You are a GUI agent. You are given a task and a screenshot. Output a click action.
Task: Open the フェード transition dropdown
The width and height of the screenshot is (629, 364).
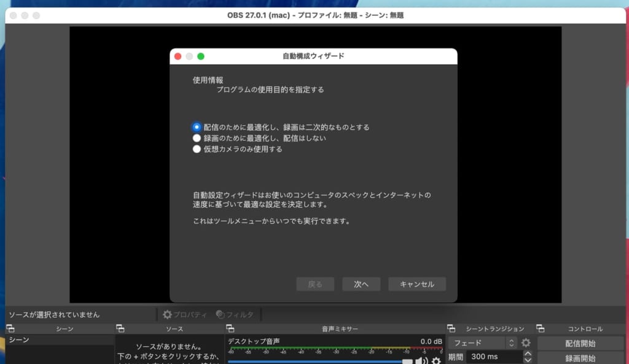(x=483, y=343)
